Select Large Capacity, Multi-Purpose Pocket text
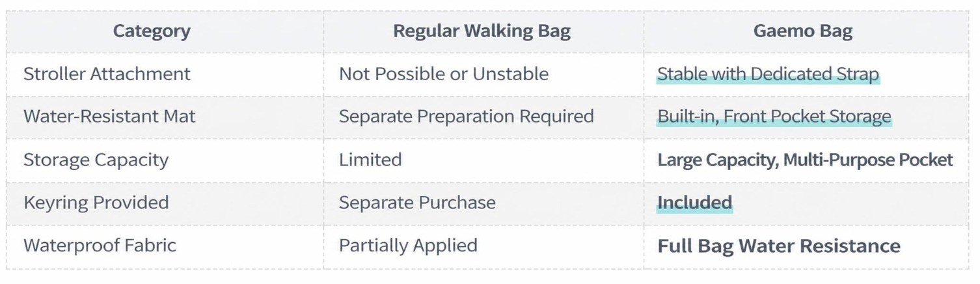Viewport: 980px width, 284px height. (805, 160)
